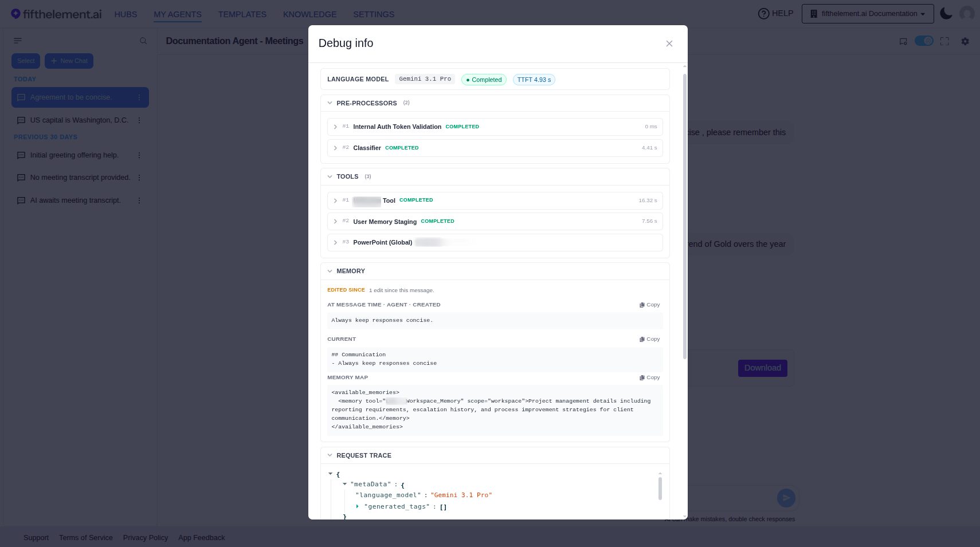Toggle dark mode moon icon

click(x=946, y=14)
